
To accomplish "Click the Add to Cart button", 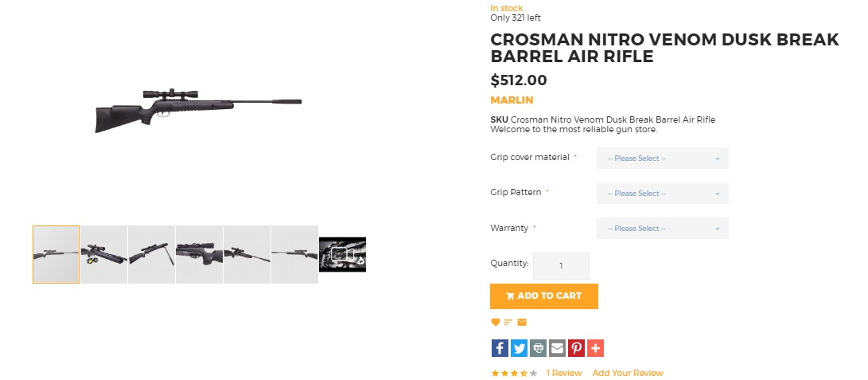I will (x=544, y=296).
